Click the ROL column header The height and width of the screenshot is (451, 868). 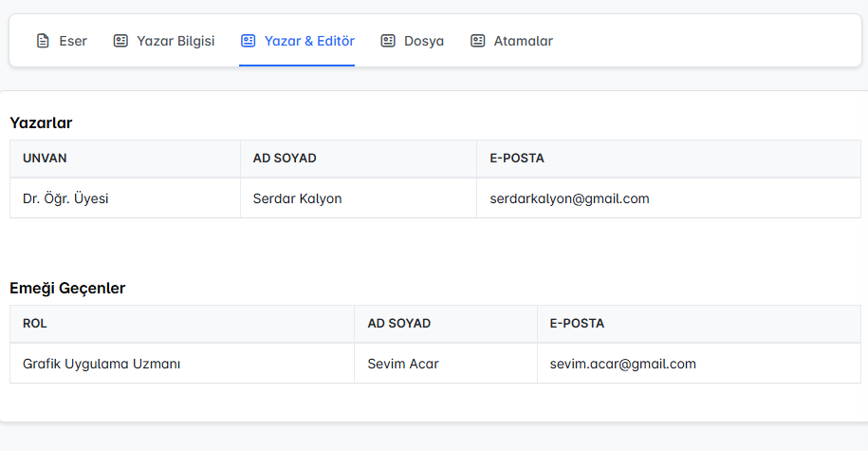pyautogui.click(x=35, y=324)
